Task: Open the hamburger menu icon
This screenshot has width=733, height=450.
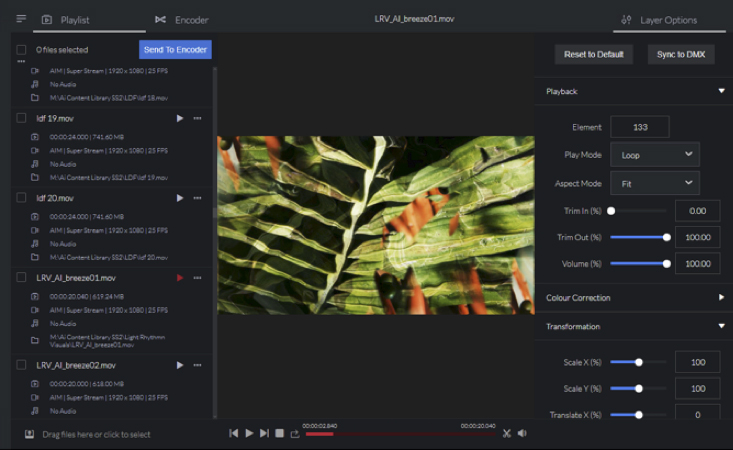Action: (21, 19)
